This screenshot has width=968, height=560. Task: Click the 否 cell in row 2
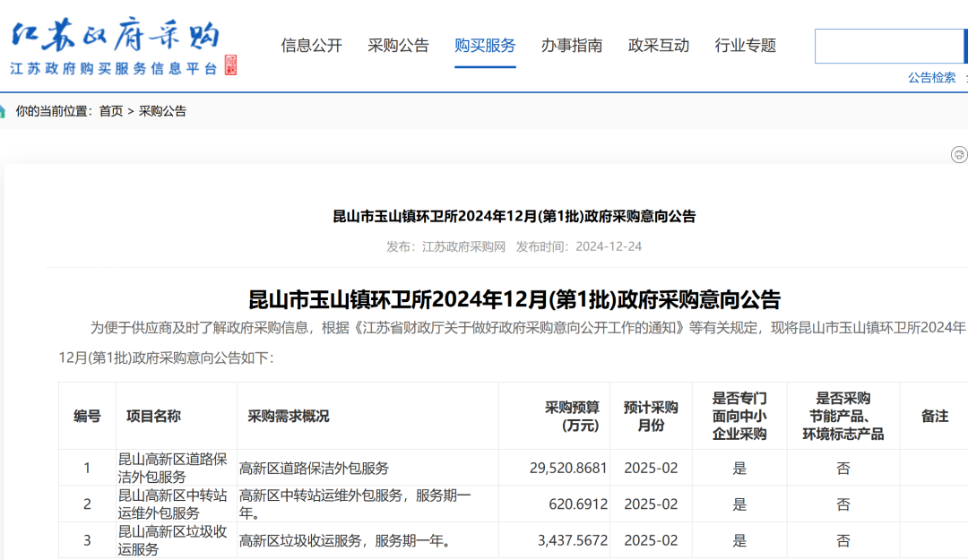tap(843, 504)
